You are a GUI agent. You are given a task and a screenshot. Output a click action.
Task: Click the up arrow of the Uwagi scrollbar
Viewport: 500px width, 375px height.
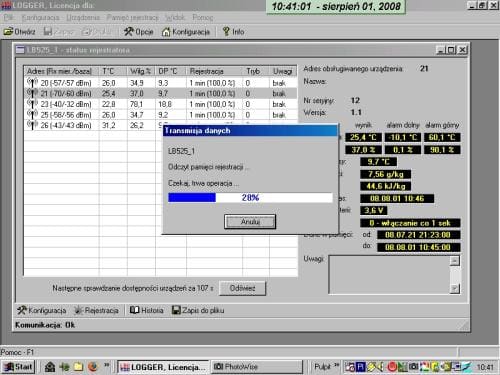click(455, 261)
